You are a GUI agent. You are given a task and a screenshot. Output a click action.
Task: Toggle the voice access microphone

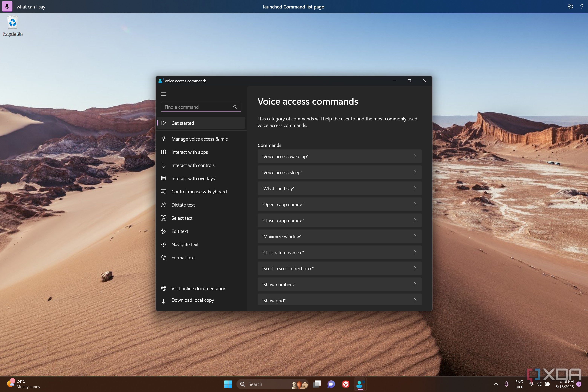click(x=7, y=6)
